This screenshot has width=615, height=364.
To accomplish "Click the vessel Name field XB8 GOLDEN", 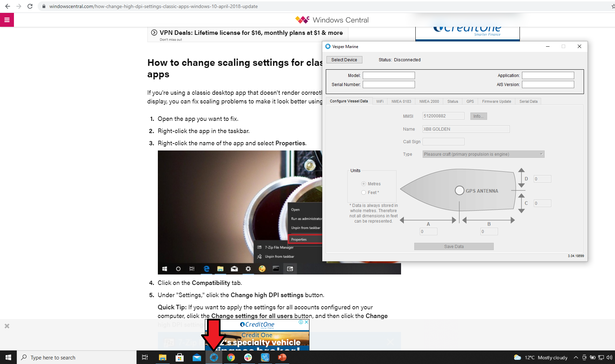I will tap(466, 129).
